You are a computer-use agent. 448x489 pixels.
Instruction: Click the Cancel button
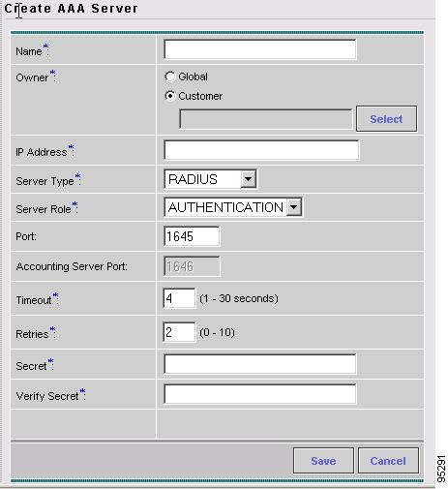[x=388, y=461]
